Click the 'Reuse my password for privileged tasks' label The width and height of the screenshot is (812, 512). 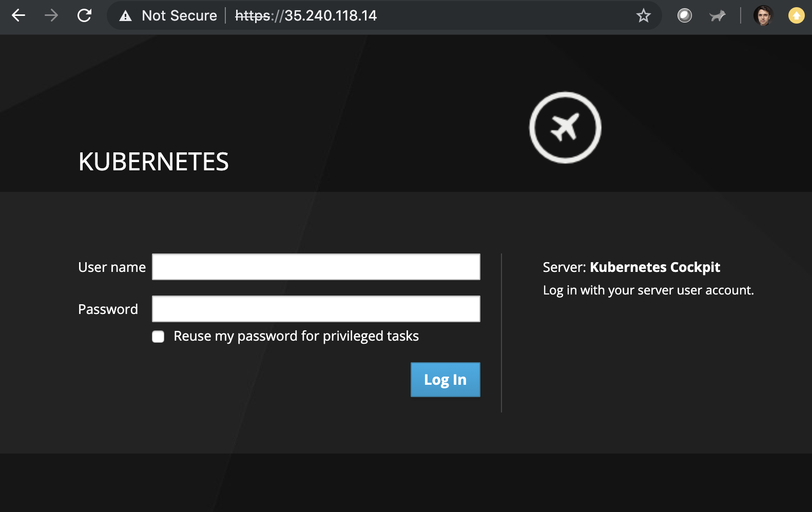tap(296, 337)
